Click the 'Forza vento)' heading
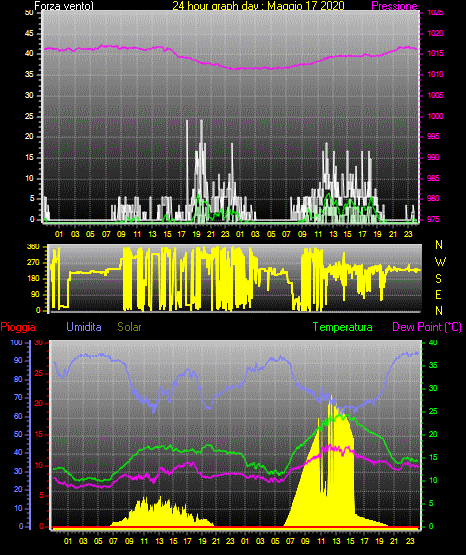 coord(64,6)
